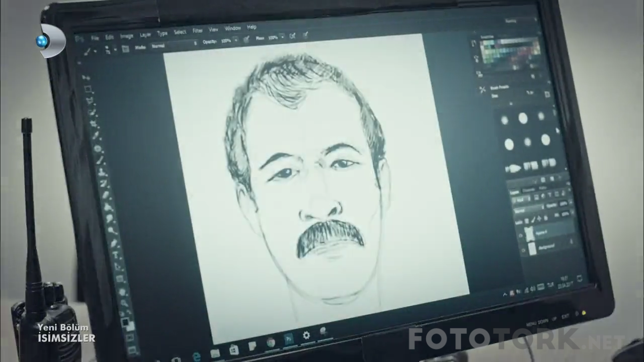The height and width of the screenshot is (362, 644).
Task: Open the Help menu
Action: pos(252,27)
